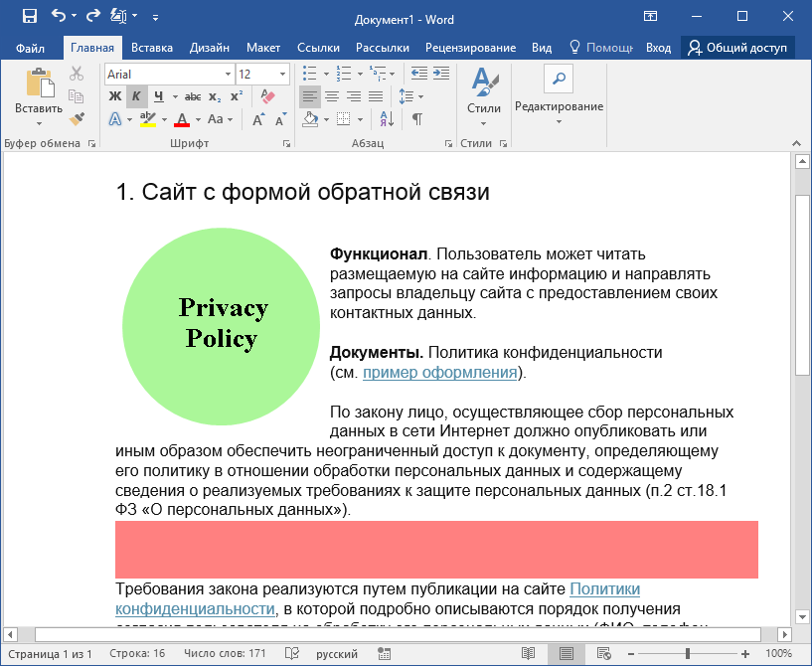
Task: Decrease the font size with the smaller A
Action: [x=280, y=119]
